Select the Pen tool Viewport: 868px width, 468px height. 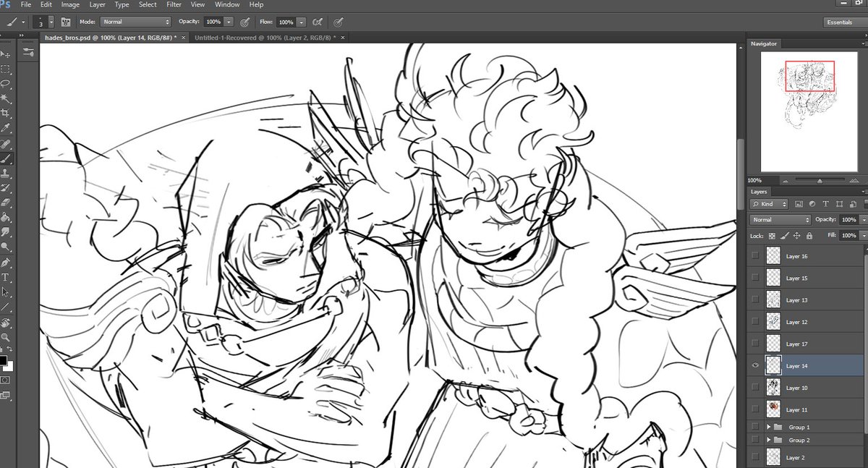[5, 263]
